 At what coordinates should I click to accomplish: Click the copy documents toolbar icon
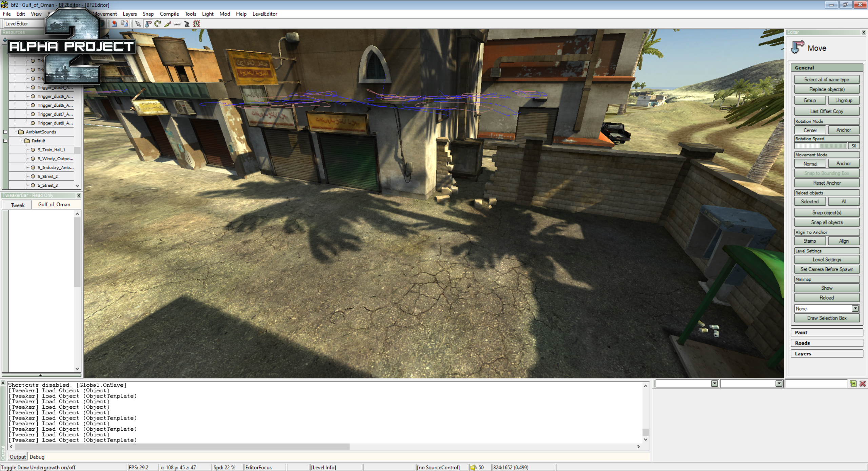125,24
